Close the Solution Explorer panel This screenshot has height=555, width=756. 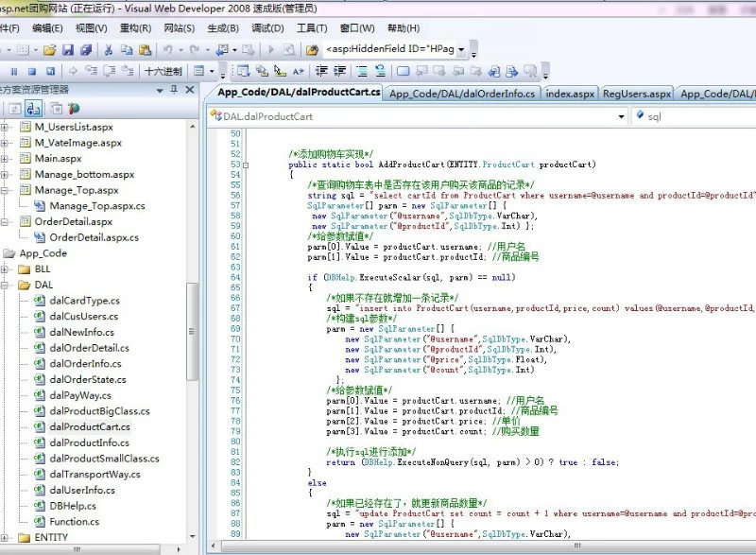click(190, 90)
